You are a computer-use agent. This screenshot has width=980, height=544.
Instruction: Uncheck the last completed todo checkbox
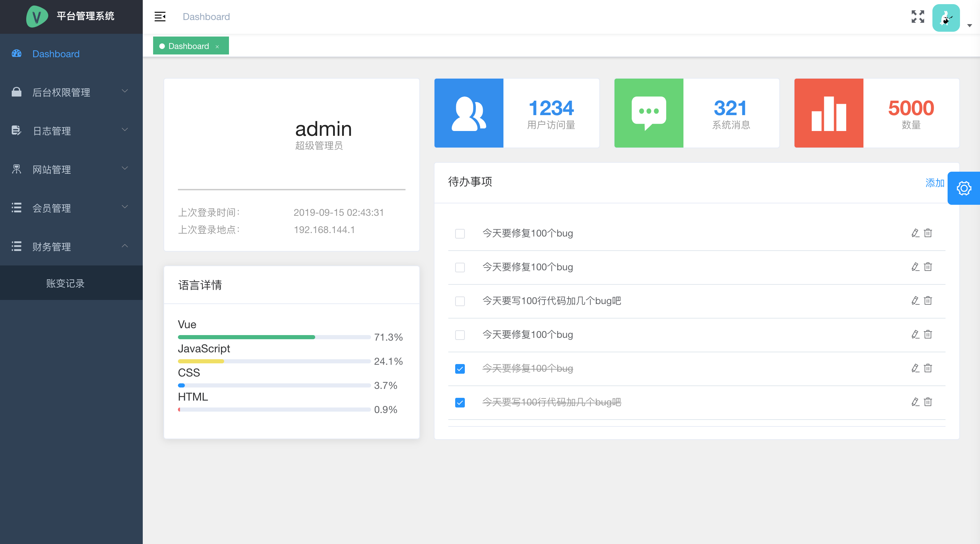(460, 402)
